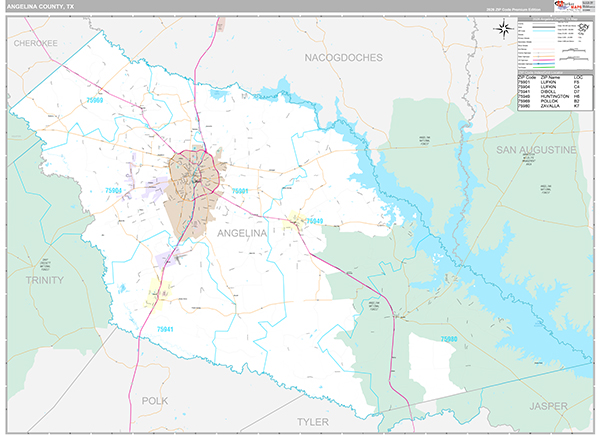This screenshot has width=600, height=435.
Task: Select the TRINITY county label
Action: pos(44,280)
